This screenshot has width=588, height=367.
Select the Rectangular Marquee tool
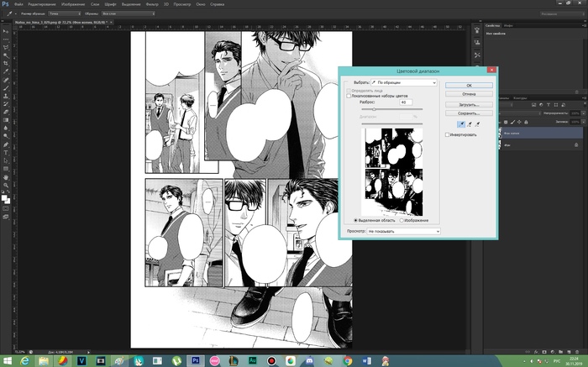(x=6, y=39)
